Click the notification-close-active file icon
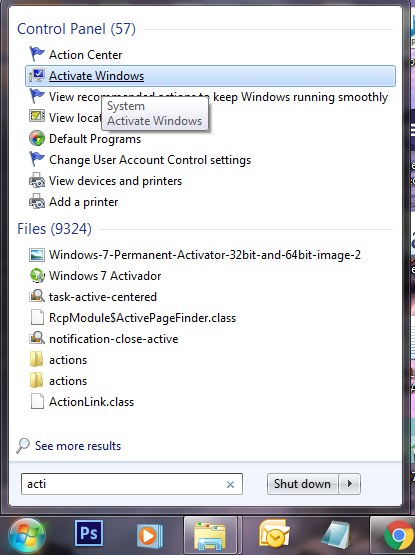The image size is (415, 555). 36,338
